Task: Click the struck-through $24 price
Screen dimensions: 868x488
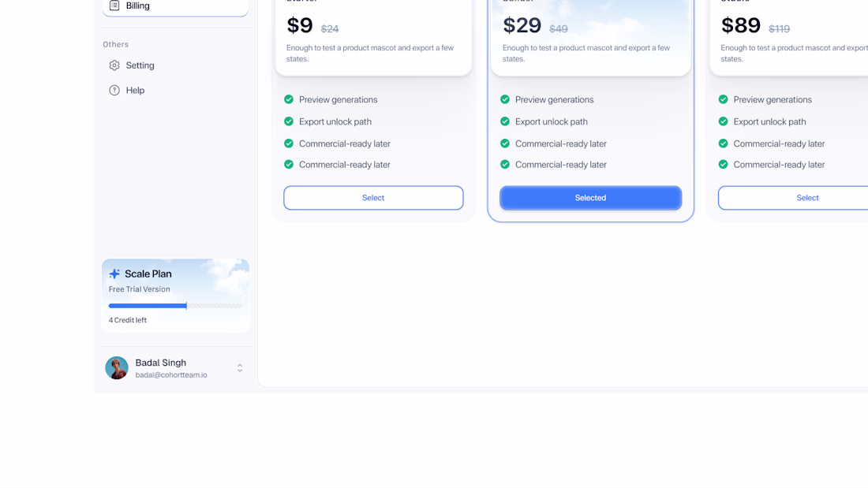Action: click(330, 28)
